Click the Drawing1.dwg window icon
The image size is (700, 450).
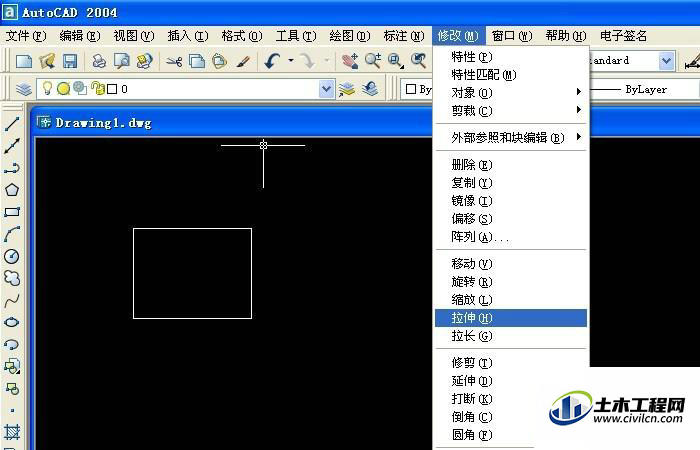click(44, 122)
